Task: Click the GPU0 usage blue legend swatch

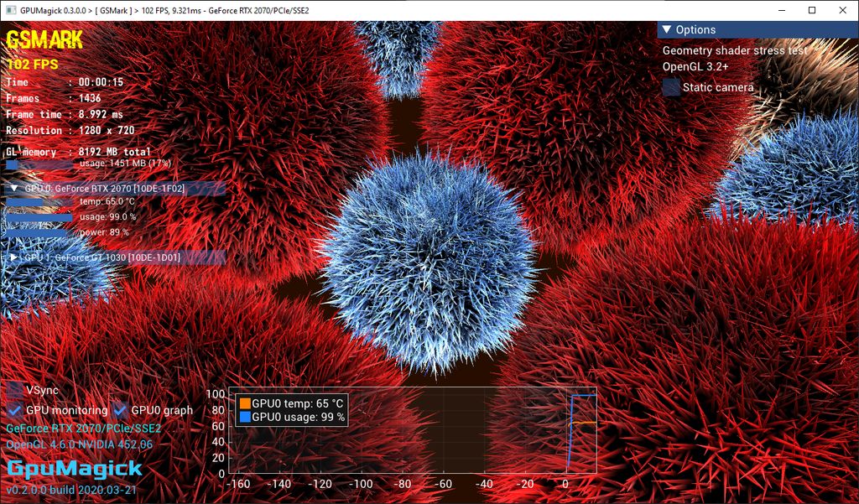Action: (x=245, y=417)
